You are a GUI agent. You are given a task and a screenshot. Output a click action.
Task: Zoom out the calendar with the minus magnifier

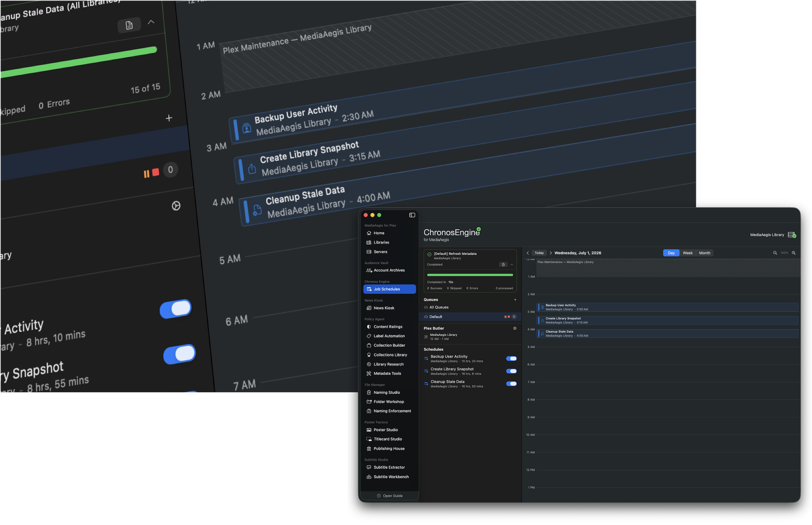(x=775, y=253)
